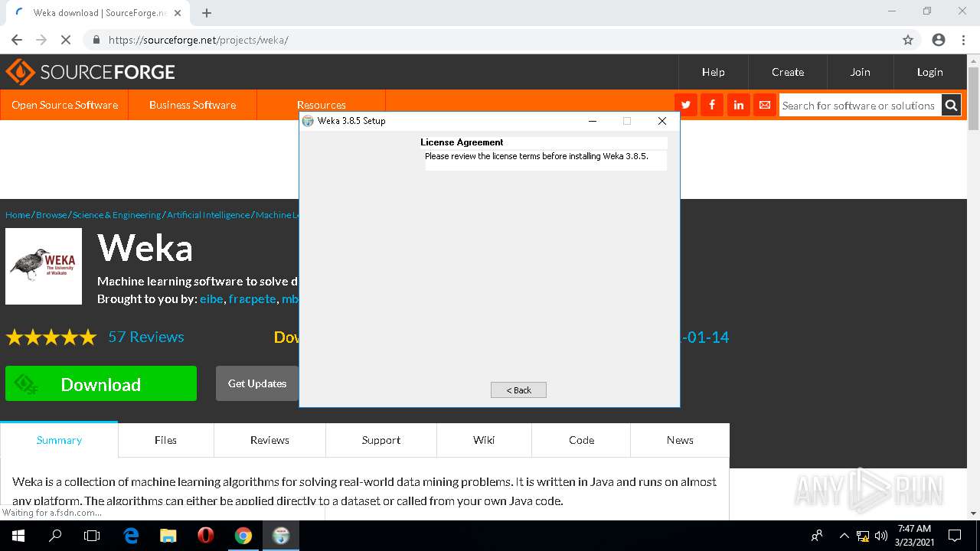Image resolution: width=980 pixels, height=551 pixels.
Task: Minimize the Weka Setup window
Action: [592, 121]
